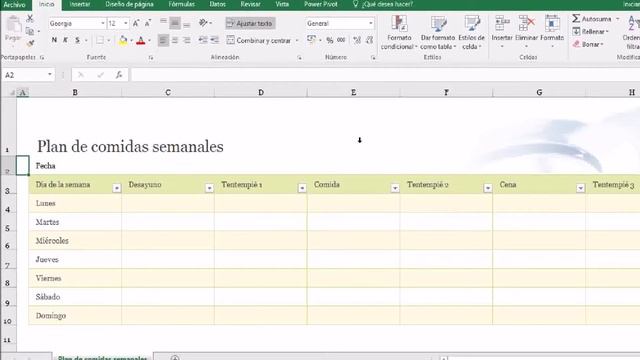Open Cena column filter dropdown
Viewport: 640px width, 360px height.
coord(580,188)
